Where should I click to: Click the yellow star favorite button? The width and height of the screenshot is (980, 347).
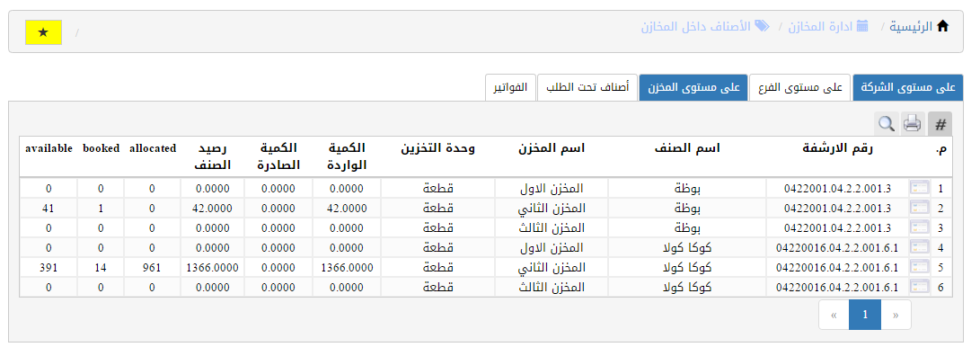[x=43, y=32]
